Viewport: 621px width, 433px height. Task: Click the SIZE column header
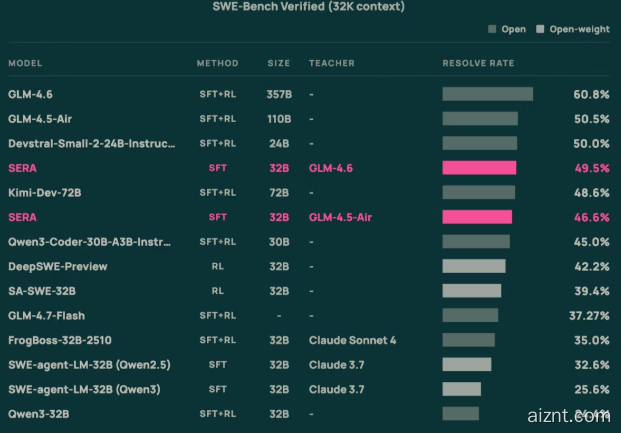[278, 63]
